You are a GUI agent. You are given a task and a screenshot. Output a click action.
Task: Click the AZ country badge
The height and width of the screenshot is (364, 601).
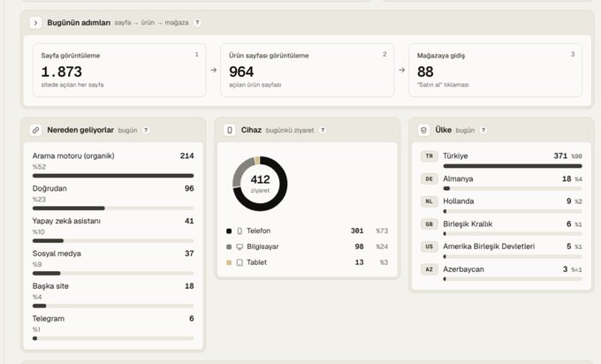430,269
